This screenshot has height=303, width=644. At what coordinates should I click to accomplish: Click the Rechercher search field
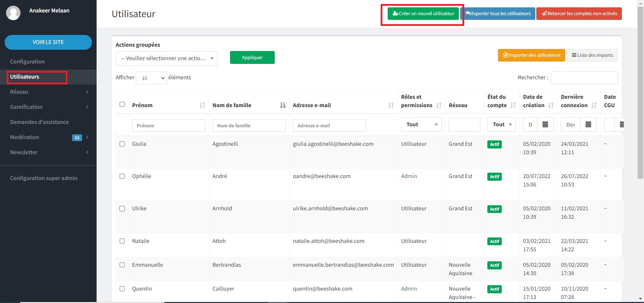click(x=584, y=78)
